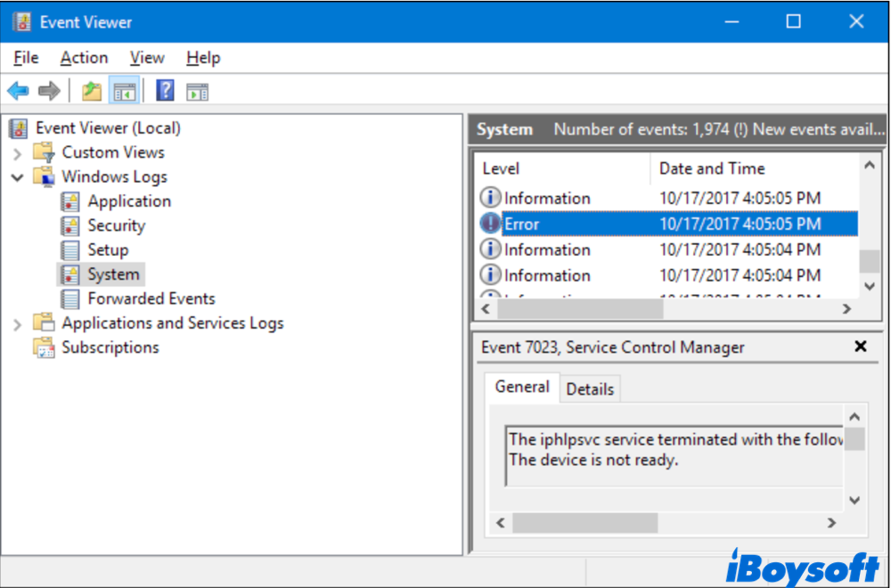Screen dimensions: 891x588
Task: Click the Up One Level folder icon
Action: 91,91
